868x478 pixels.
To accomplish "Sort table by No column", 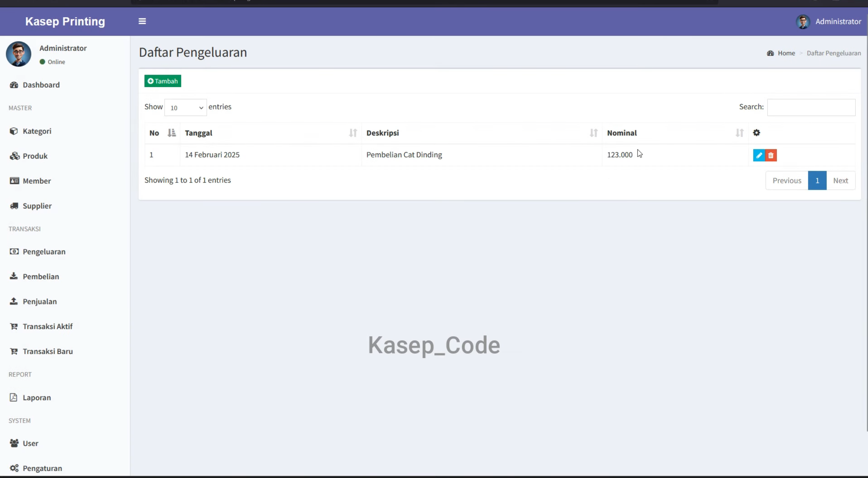I will [162, 133].
